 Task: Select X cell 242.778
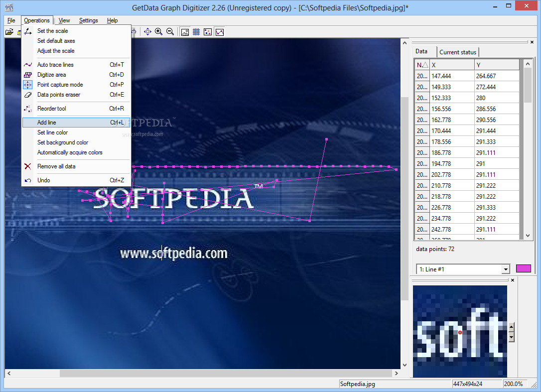452,230
